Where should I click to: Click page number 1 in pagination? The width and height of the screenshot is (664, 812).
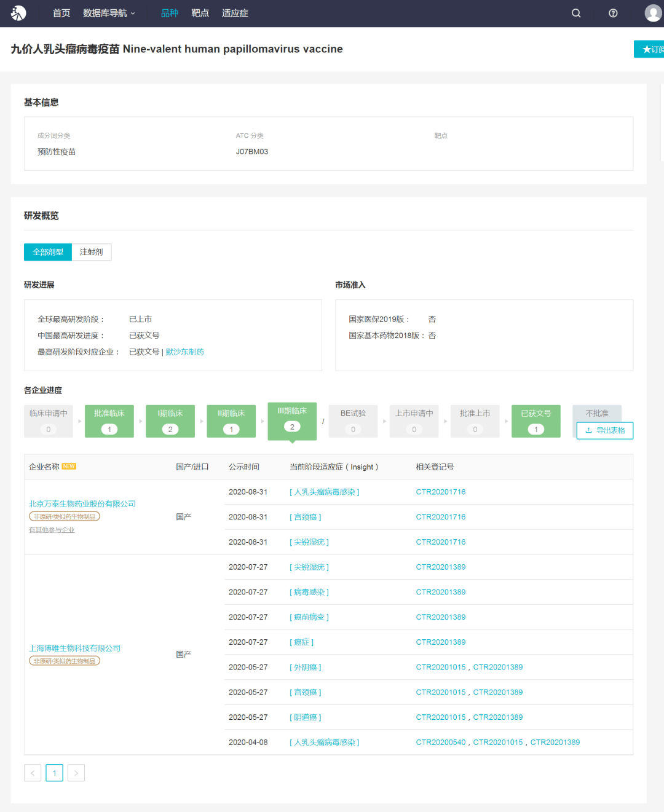(54, 773)
